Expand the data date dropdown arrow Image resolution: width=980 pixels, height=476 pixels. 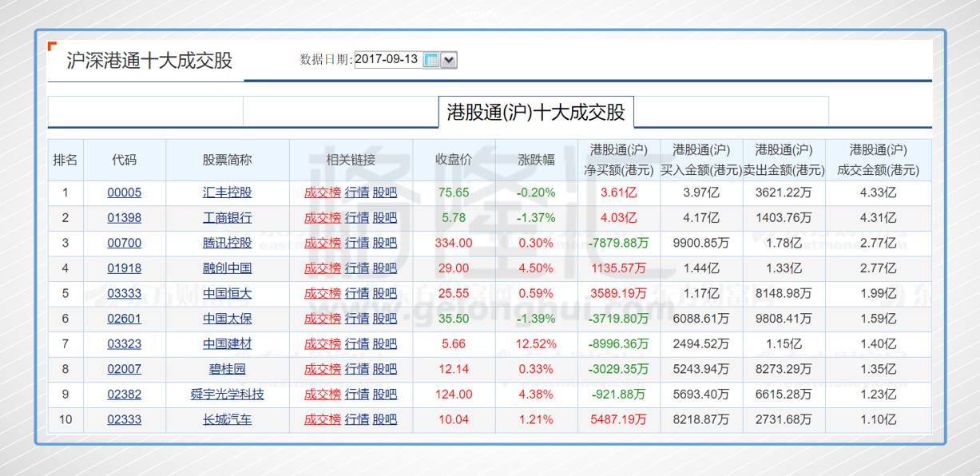click(449, 60)
